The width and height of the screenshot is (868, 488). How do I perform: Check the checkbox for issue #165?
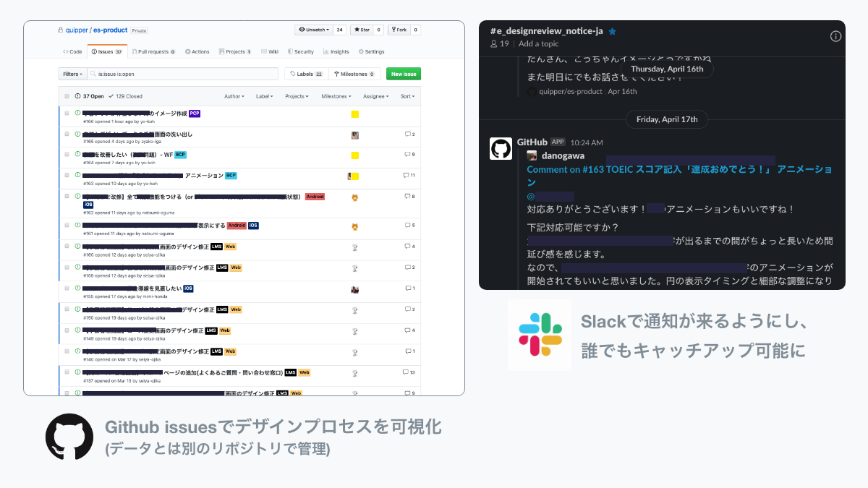click(67, 134)
